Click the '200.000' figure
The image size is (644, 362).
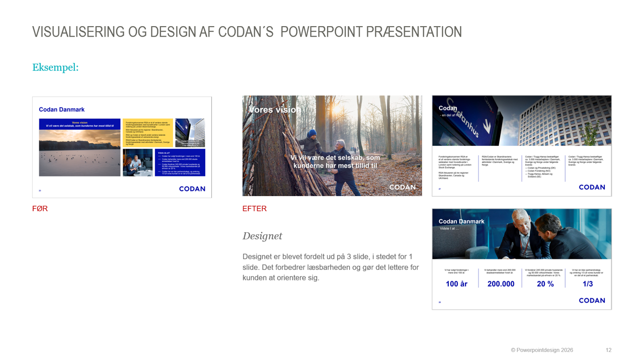pos(501,284)
